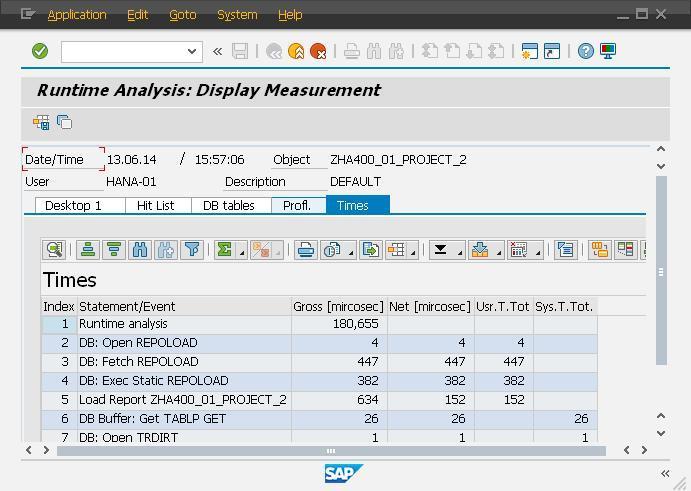Image resolution: width=691 pixels, height=491 pixels.
Task: Click the Statement/Event column header
Action: [x=184, y=306]
